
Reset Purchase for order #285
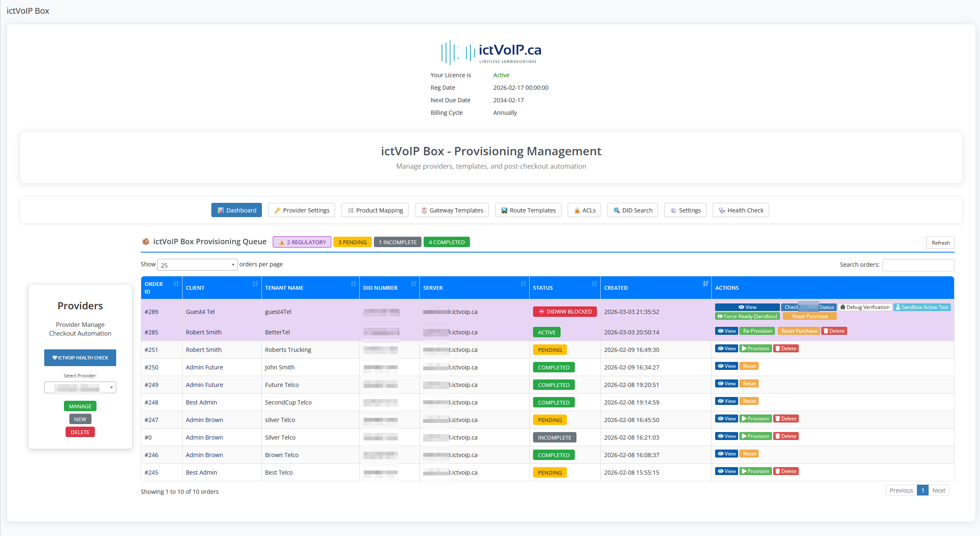(799, 331)
